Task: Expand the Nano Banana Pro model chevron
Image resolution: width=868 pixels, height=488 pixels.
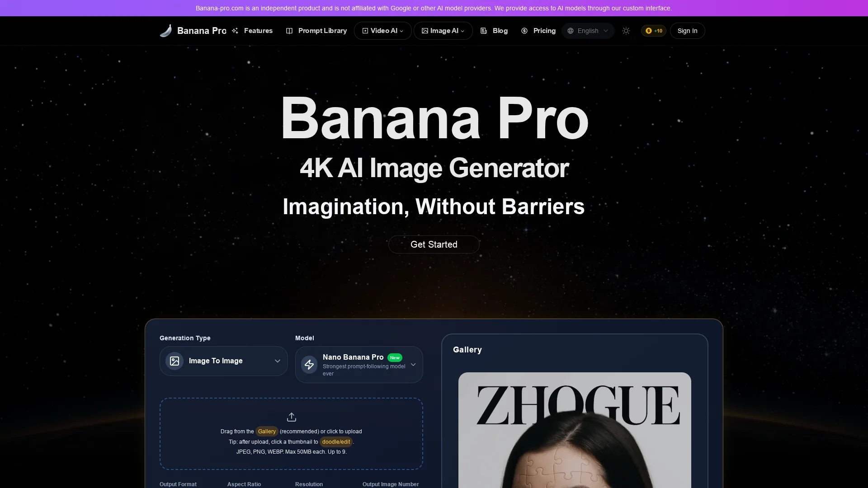Action: pos(413,365)
